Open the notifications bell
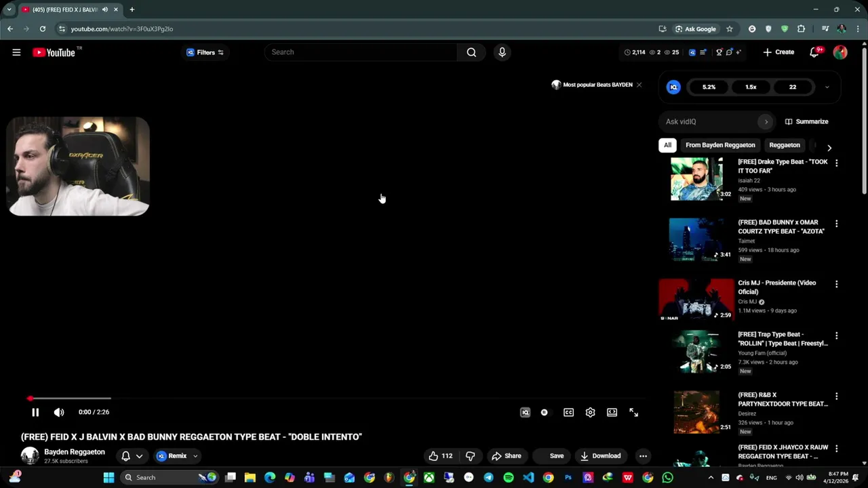Screen dimensions: 868x488 click(x=814, y=52)
